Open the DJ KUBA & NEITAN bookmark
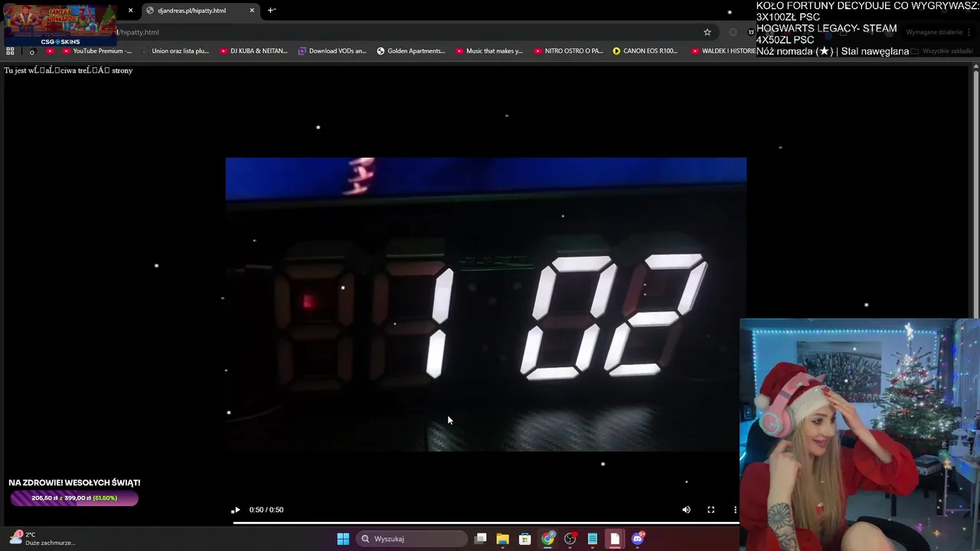Screen dimensions: 980x551 [x=253, y=51]
